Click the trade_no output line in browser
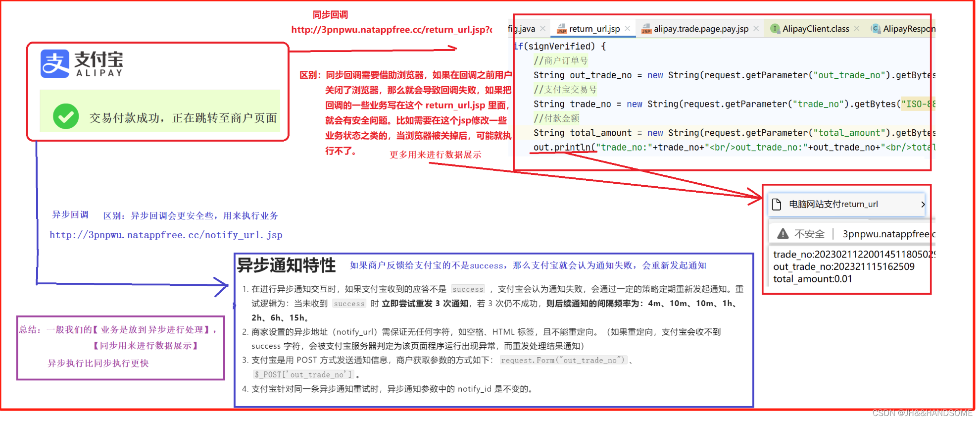The height and width of the screenshot is (421, 980). coord(854,254)
